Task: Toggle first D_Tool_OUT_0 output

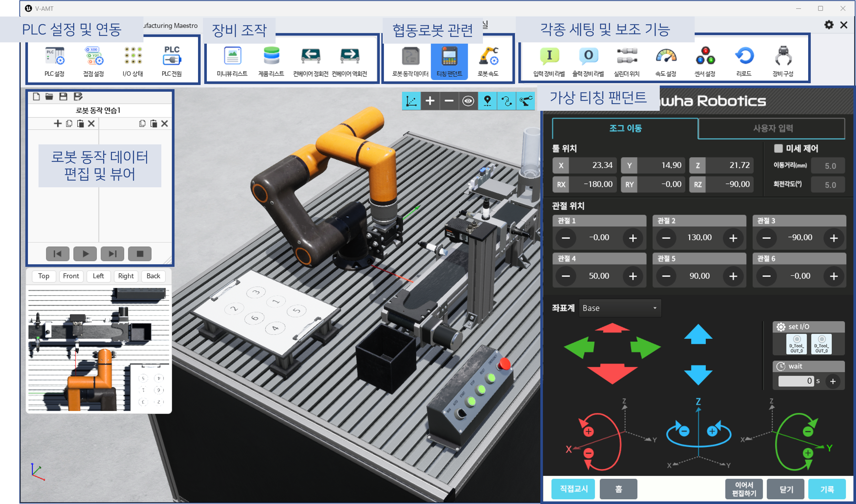Action: tap(797, 344)
